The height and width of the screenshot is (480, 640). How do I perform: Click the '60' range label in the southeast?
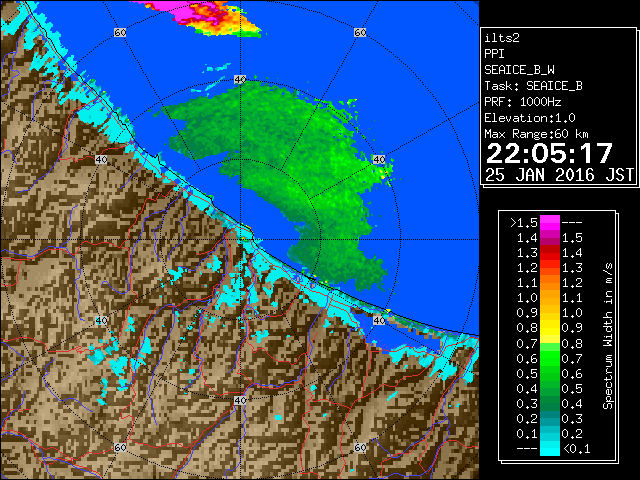[x=360, y=447]
